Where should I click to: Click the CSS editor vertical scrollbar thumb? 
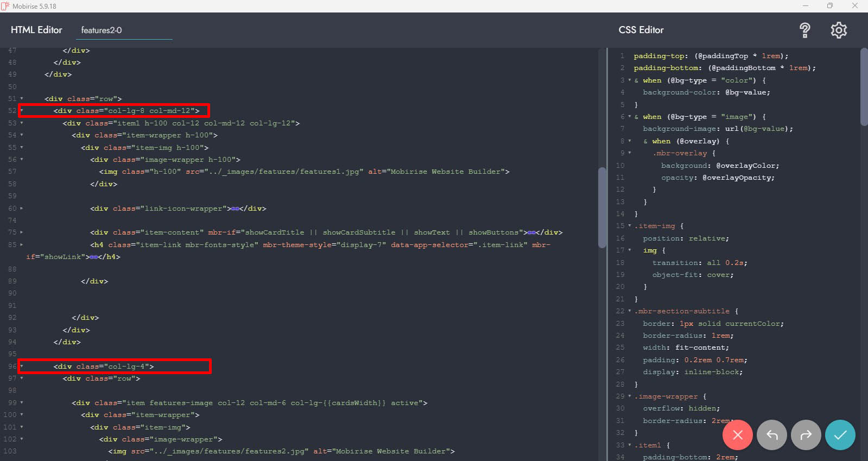(864, 87)
